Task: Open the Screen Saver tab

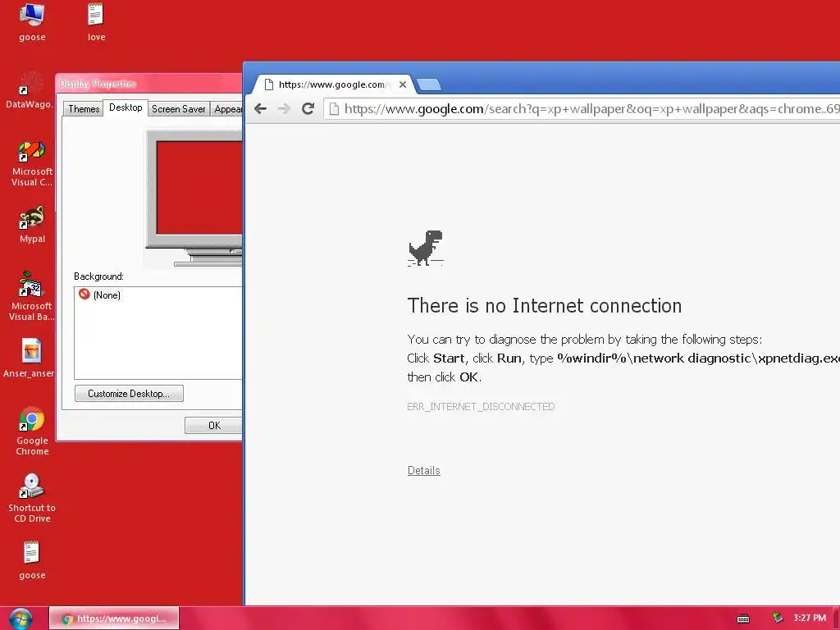Action: 178,109
